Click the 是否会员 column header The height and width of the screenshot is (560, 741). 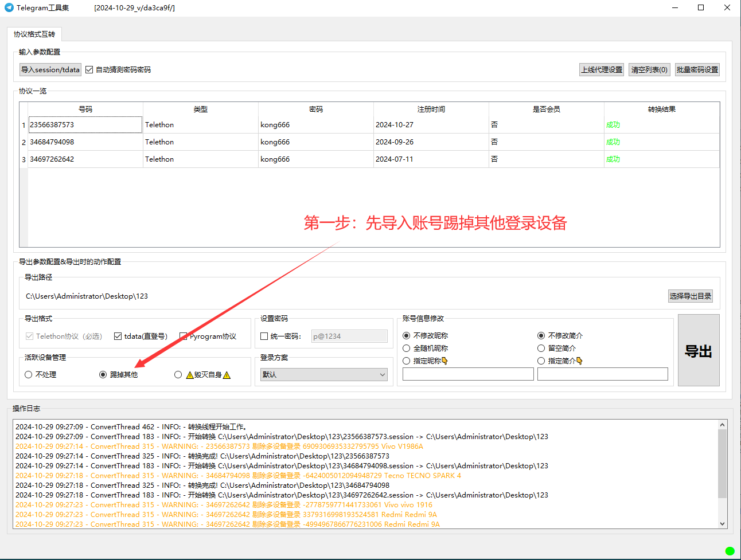tap(547, 109)
